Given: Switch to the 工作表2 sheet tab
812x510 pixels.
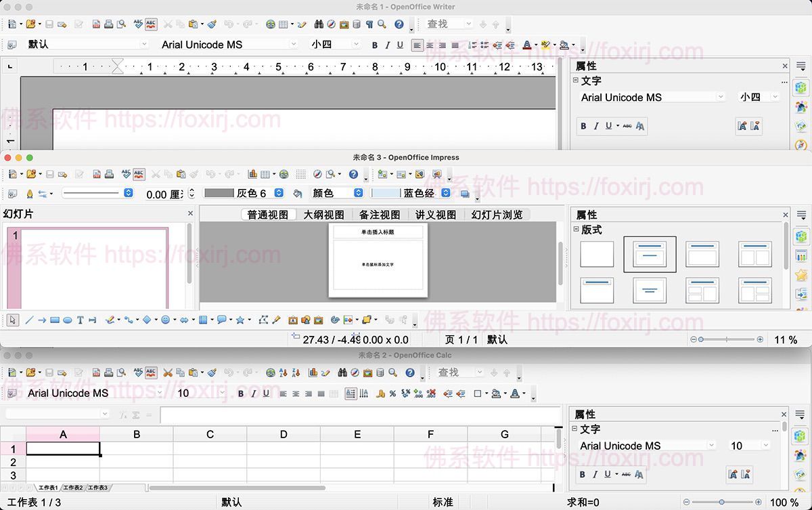Looking at the screenshot, I should point(73,488).
